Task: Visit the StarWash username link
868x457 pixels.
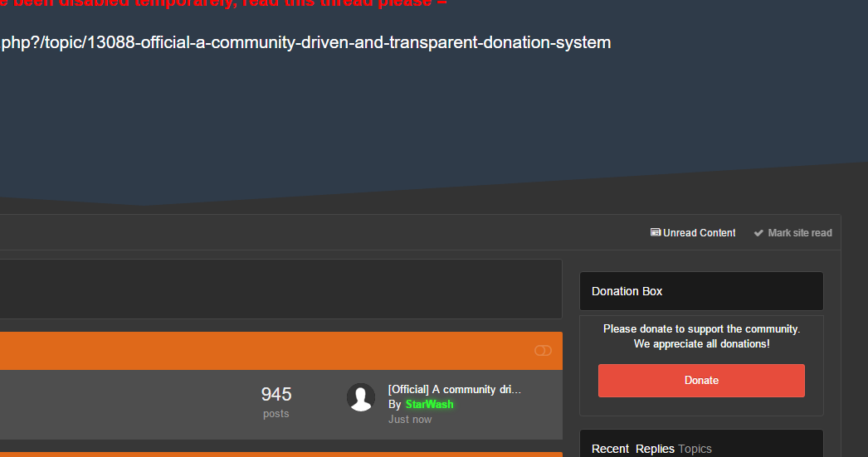Action: [x=429, y=405]
